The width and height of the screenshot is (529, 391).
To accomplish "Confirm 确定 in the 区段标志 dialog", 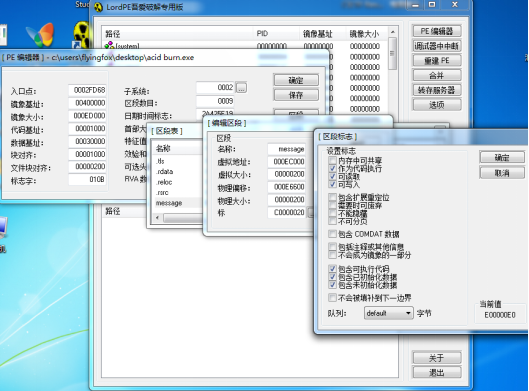I will (x=502, y=158).
